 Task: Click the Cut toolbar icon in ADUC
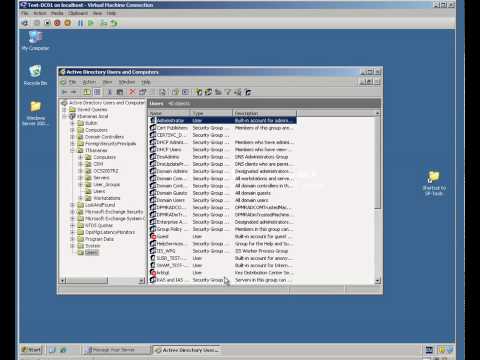110,92
